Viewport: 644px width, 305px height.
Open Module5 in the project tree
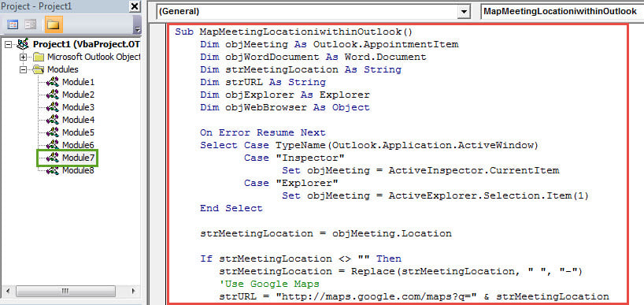pyautogui.click(x=78, y=132)
